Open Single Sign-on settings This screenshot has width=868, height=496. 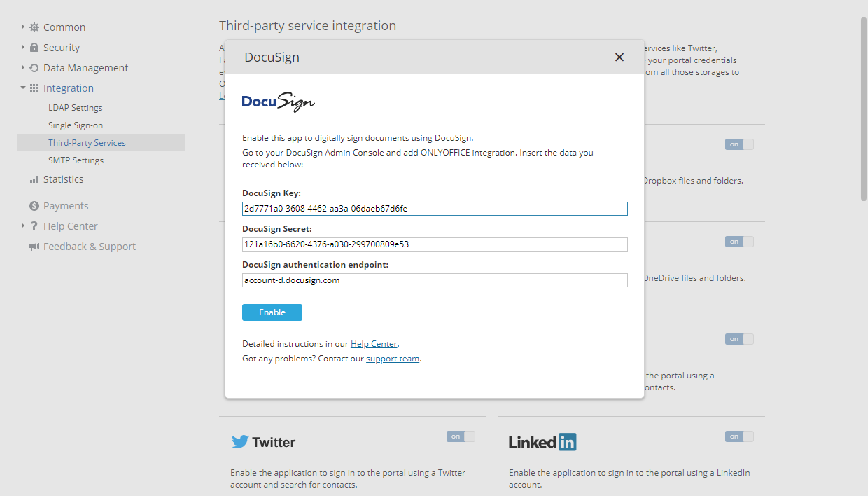(x=76, y=125)
